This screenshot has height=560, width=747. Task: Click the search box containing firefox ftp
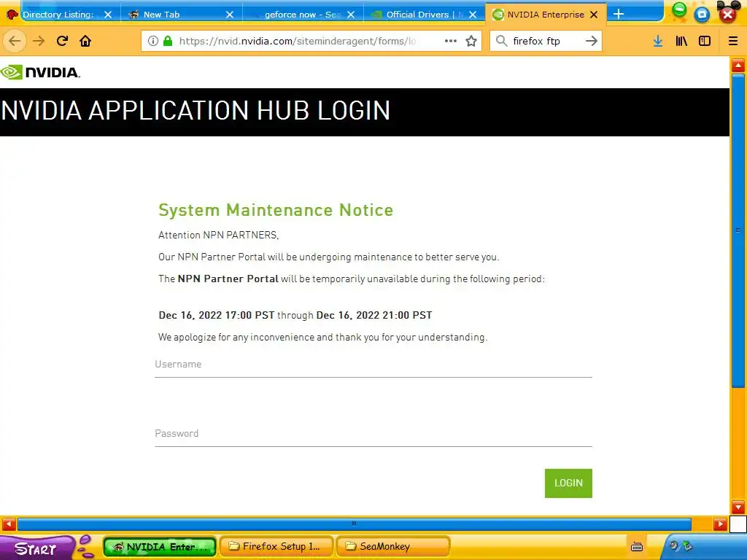coord(546,41)
